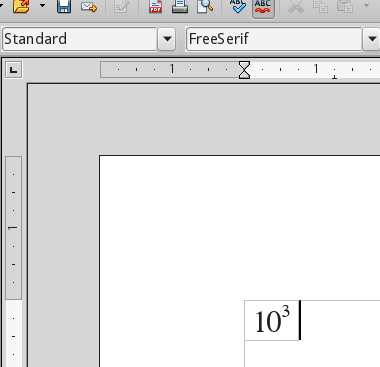Edit the Standard paragraph style field
The image size is (380, 367).
[79, 39]
